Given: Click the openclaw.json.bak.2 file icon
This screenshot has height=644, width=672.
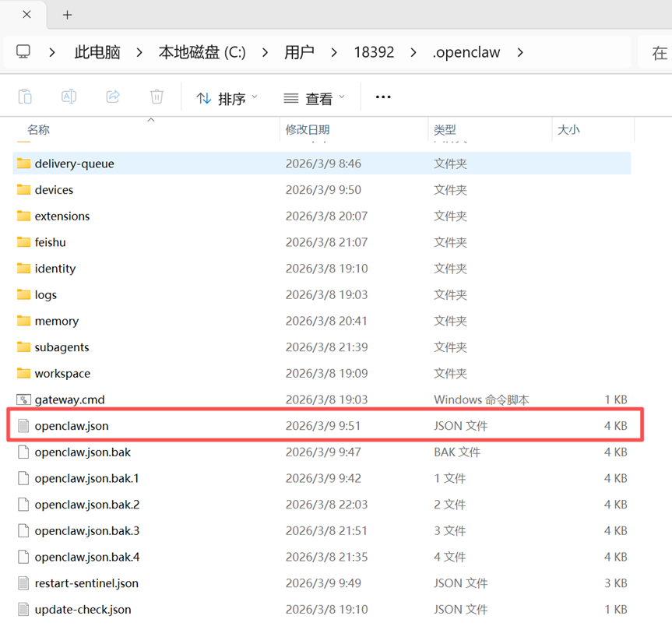Looking at the screenshot, I should coord(23,505).
